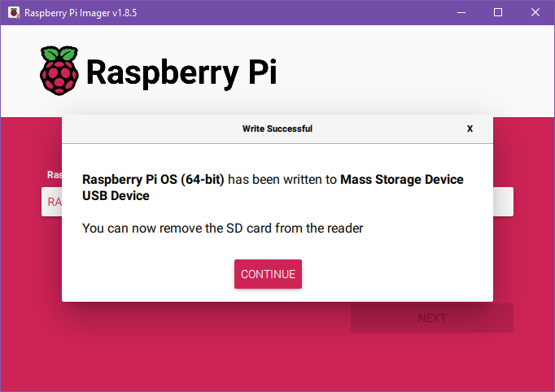Viewport: 555px width, 392px height.
Task: Close the Raspberry Pi Imager window
Action: [x=535, y=12]
